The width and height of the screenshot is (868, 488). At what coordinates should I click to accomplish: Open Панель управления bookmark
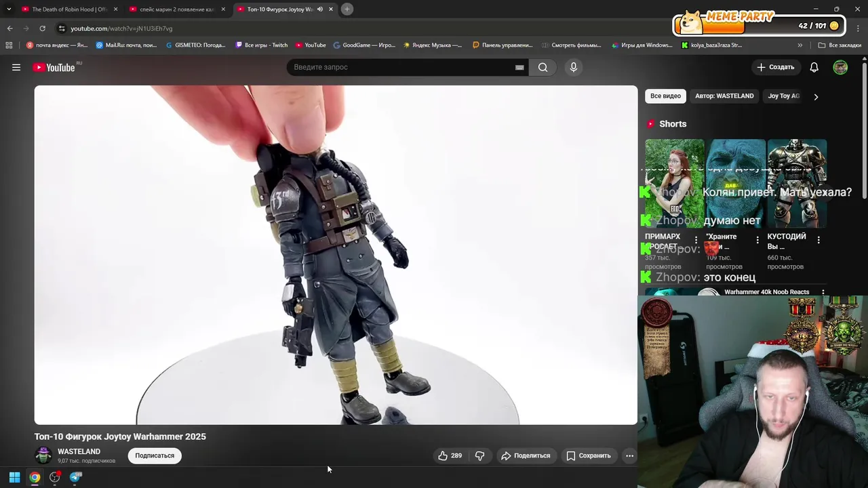click(502, 45)
